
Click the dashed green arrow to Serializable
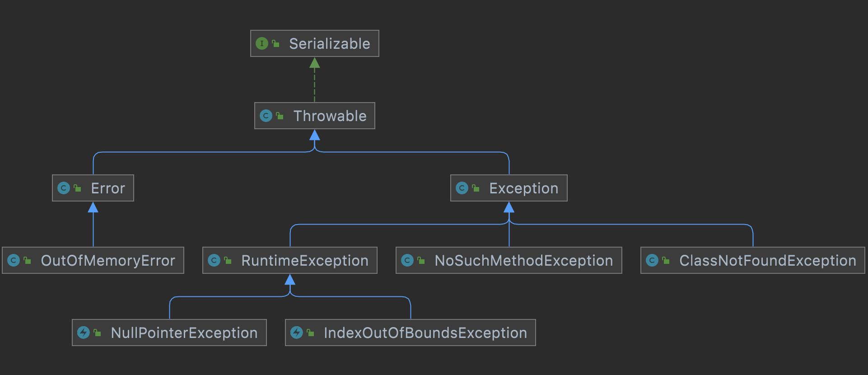[315, 80]
